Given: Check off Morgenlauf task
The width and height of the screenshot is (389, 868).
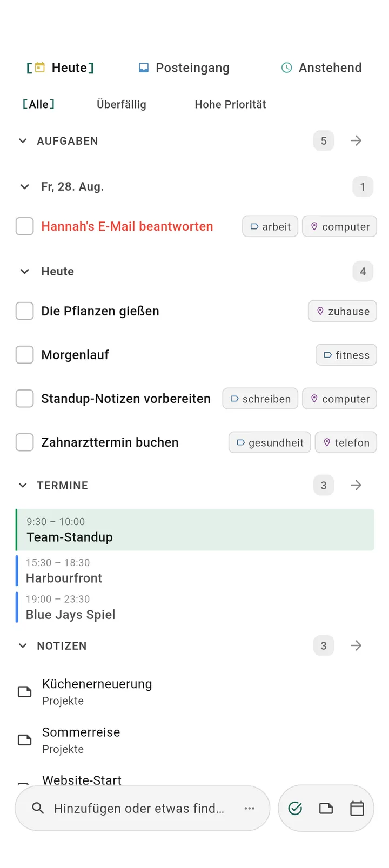Looking at the screenshot, I should click(24, 355).
